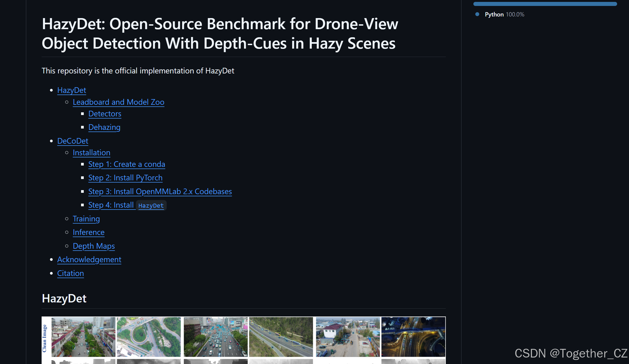The height and width of the screenshot is (364, 629).
Task: Navigate to the DeCoDet link
Action: (73, 141)
